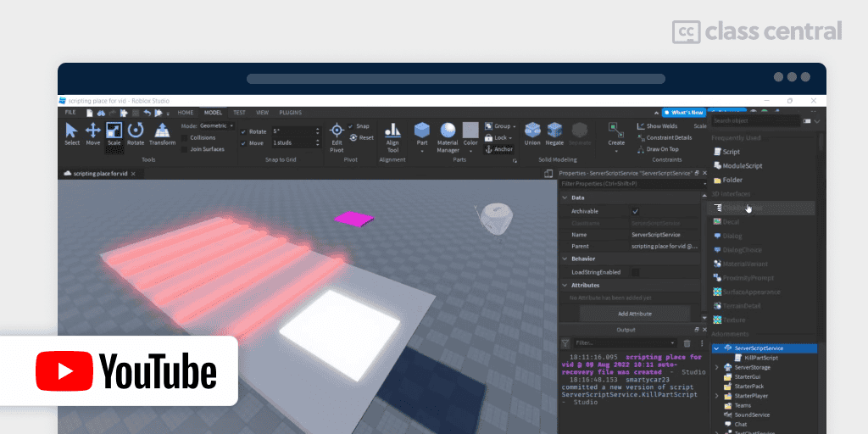The height and width of the screenshot is (434, 868).
Task: Click the Union solid modeling tool
Action: tap(532, 135)
